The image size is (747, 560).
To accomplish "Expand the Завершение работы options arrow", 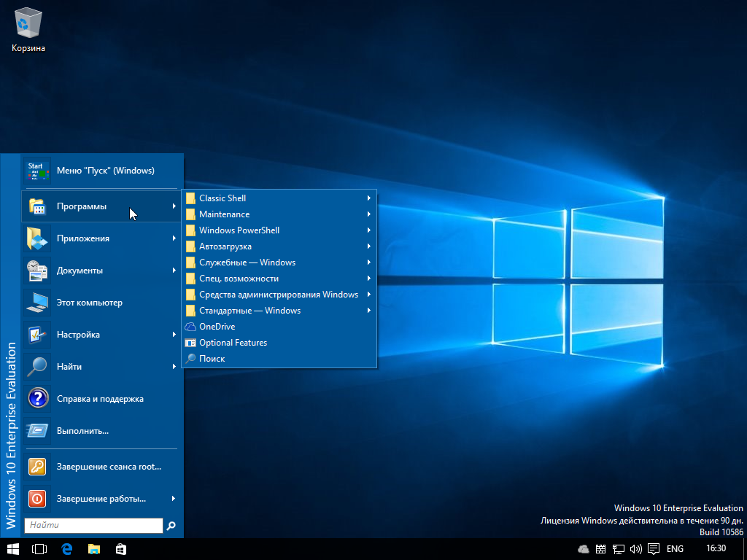I will point(174,499).
